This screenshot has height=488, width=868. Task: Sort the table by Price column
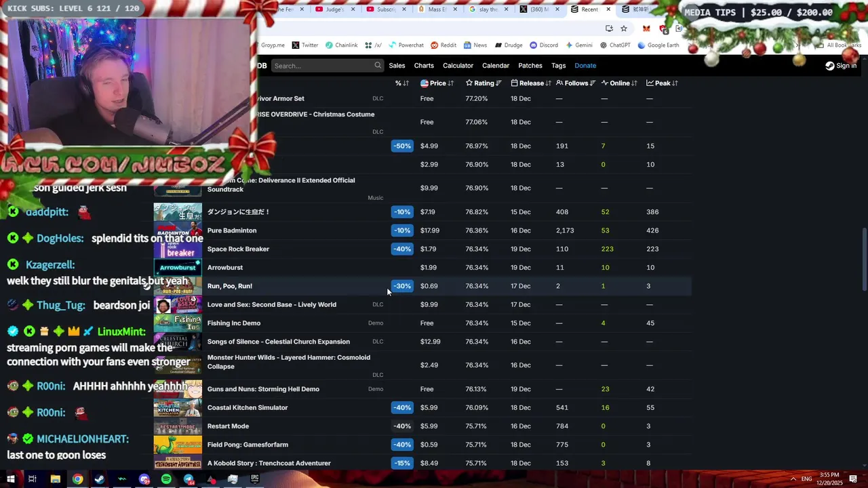click(437, 83)
